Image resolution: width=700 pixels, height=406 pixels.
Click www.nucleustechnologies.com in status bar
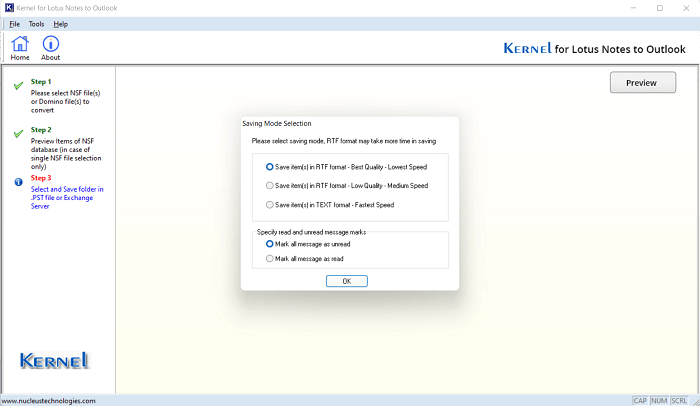coord(49,401)
